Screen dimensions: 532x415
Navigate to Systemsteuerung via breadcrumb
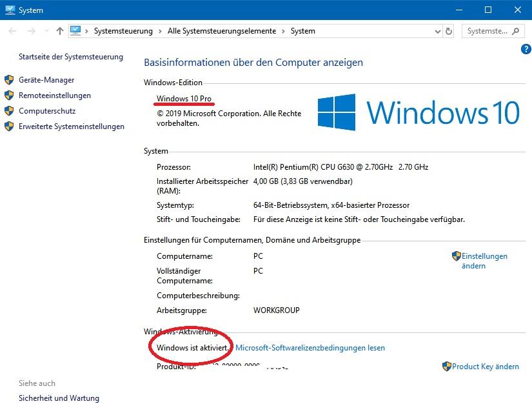[x=122, y=30]
